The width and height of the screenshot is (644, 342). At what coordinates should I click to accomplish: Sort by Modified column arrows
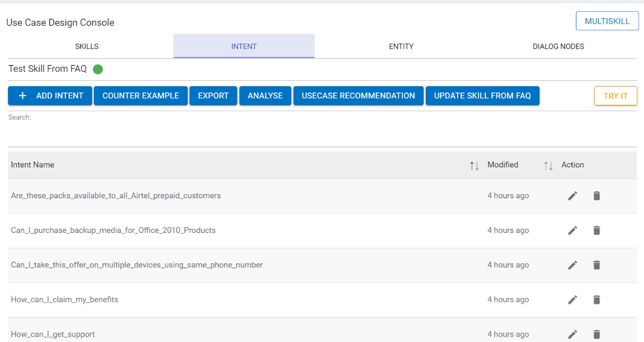pos(548,165)
